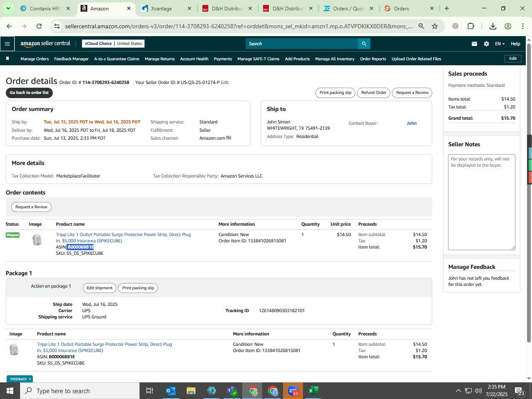532x399 pixels.
Task: Open the browser zoom magnifier icon
Action: tap(421, 26)
